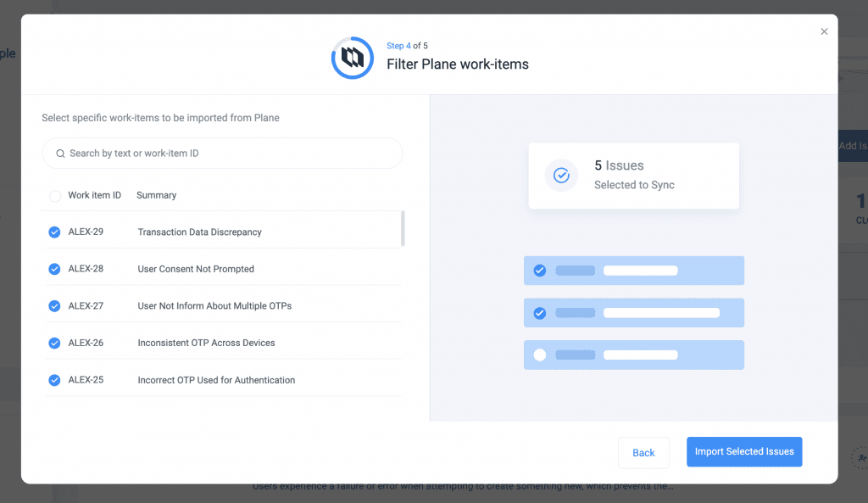Click the checkmark icon beside 5 Issues

(561, 176)
